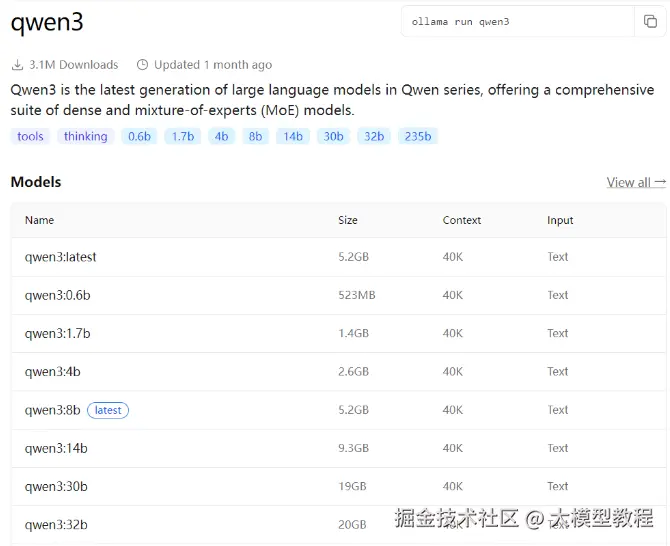670x546 pixels.
Task: Select the 1.7b size tag
Action: click(183, 136)
